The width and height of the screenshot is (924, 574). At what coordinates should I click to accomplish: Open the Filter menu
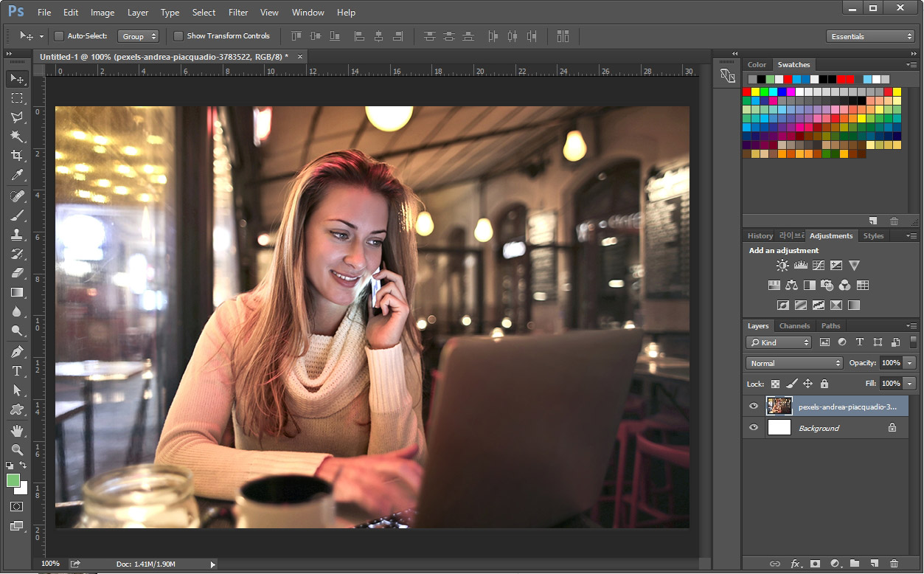pyautogui.click(x=238, y=13)
